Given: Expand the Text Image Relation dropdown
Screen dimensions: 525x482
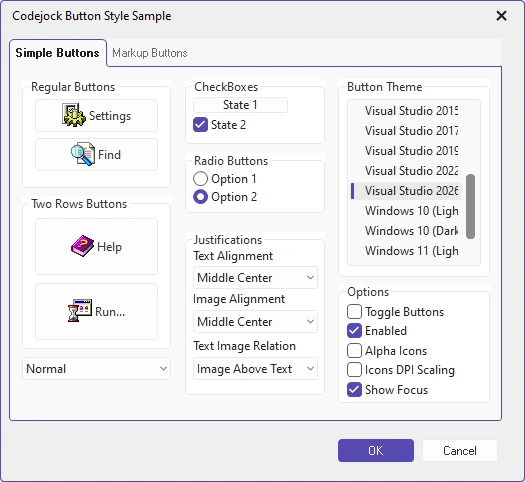Looking at the screenshot, I should (x=255, y=369).
